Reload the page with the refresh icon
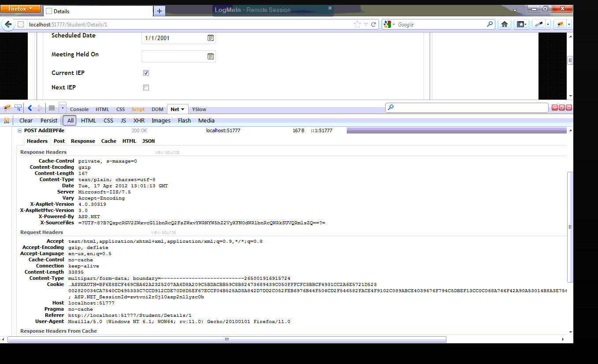598x364 pixels. point(374,25)
